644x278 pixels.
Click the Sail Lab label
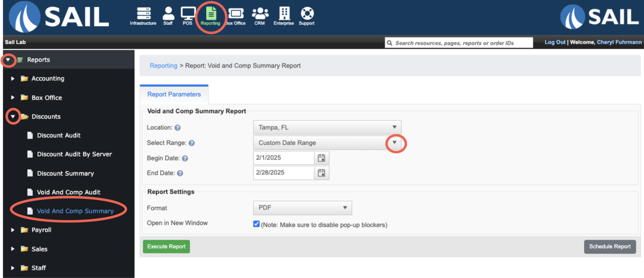15,42
